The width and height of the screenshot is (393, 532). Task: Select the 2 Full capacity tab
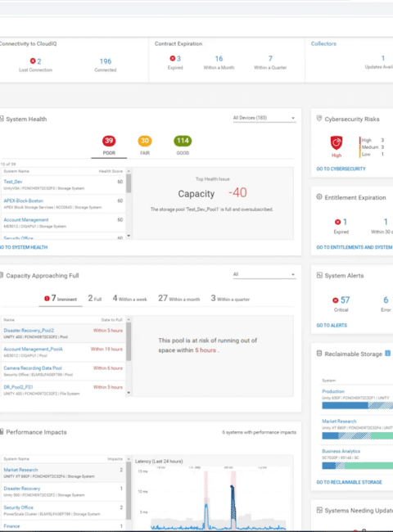coord(95,299)
